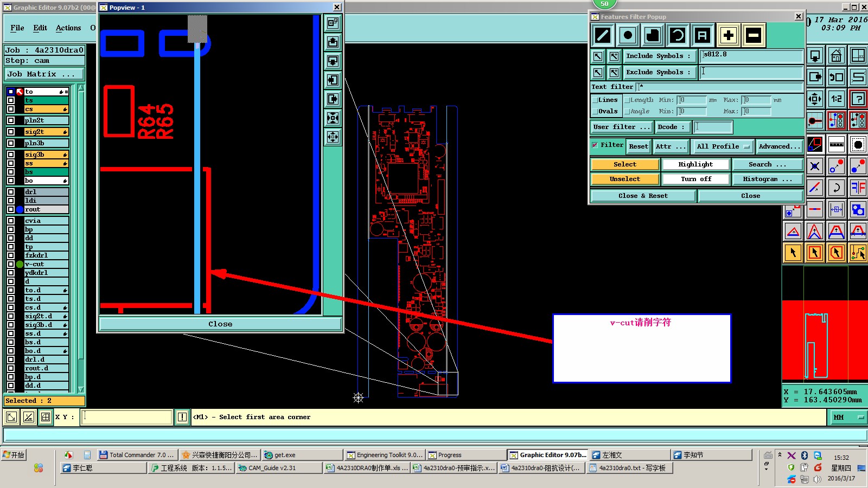Click the Close & Reset button
Viewport: 868px width, 488px height.
[x=643, y=196]
